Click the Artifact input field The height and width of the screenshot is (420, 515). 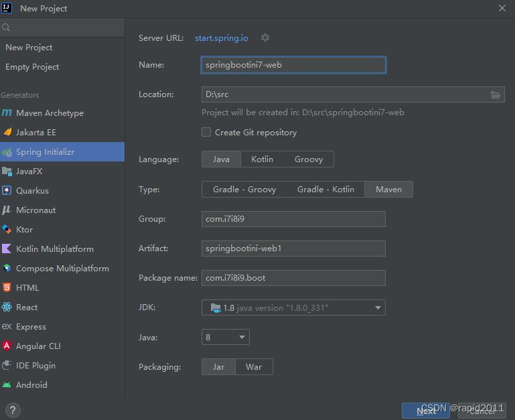point(293,249)
